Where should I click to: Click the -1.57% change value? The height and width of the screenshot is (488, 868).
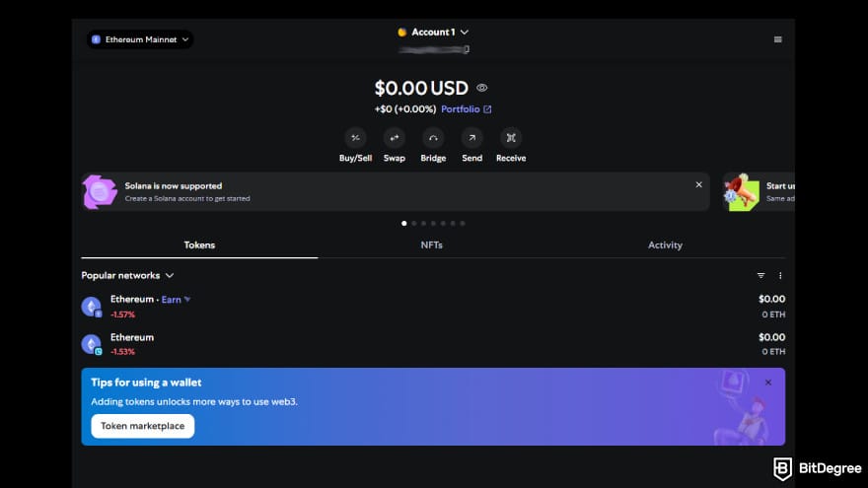[x=122, y=314]
